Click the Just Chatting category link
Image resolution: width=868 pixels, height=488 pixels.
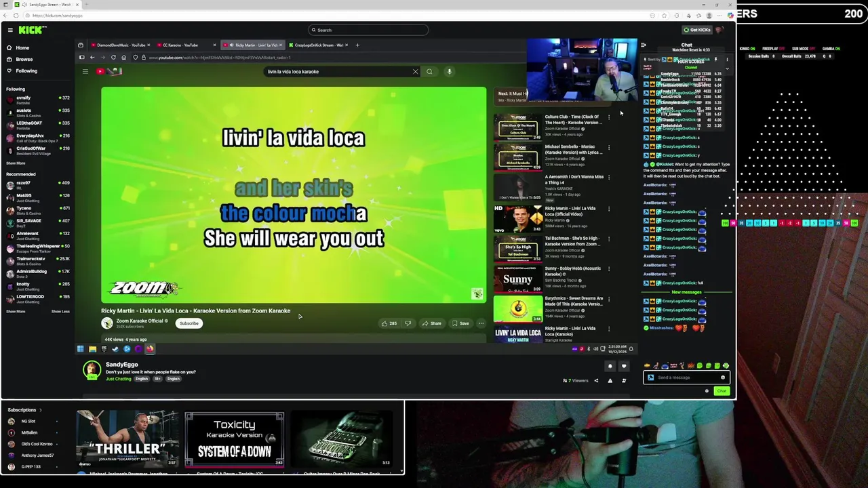click(x=119, y=379)
